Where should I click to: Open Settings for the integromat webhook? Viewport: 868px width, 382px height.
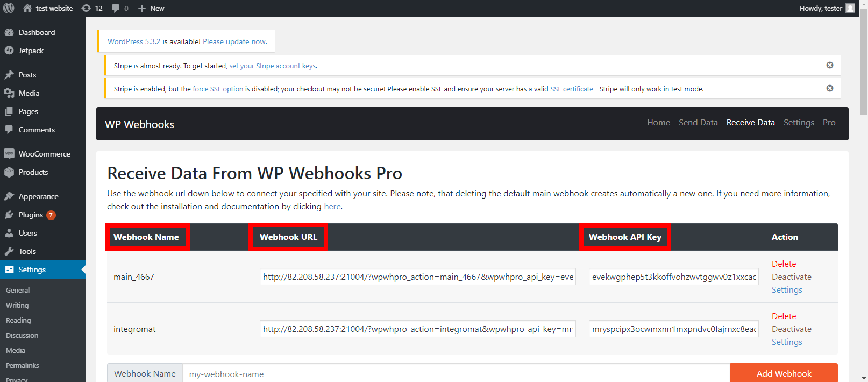(787, 342)
